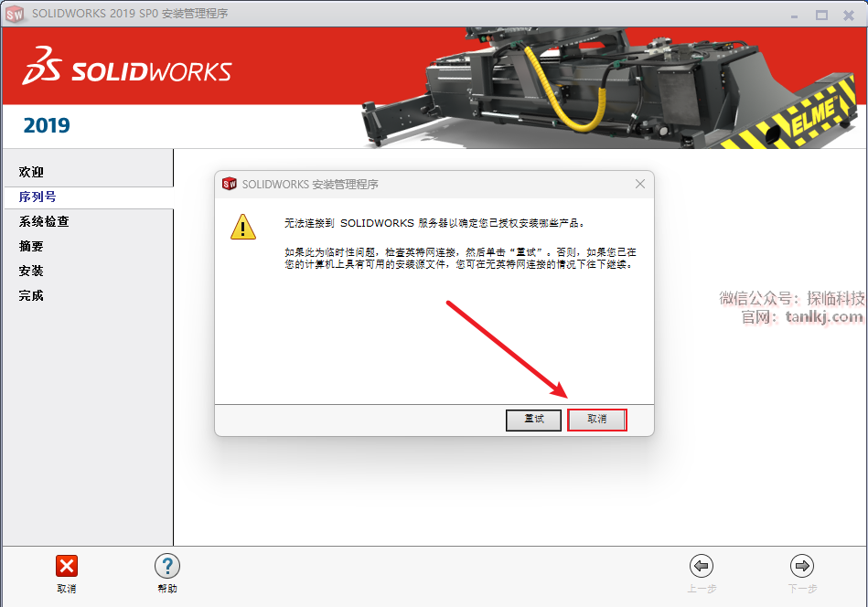Open help via the question mark icon
Viewport: 868px width, 607px height.
167,566
